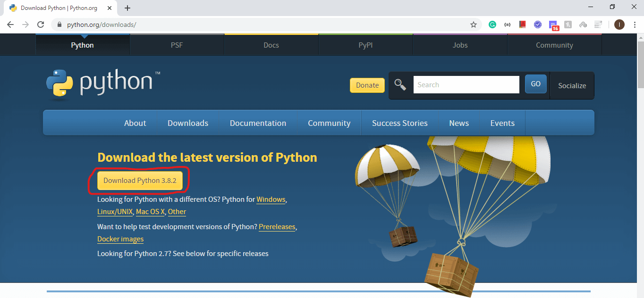Click the scrollbar up arrow
Image resolution: width=644 pixels, height=298 pixels.
coord(640,37)
